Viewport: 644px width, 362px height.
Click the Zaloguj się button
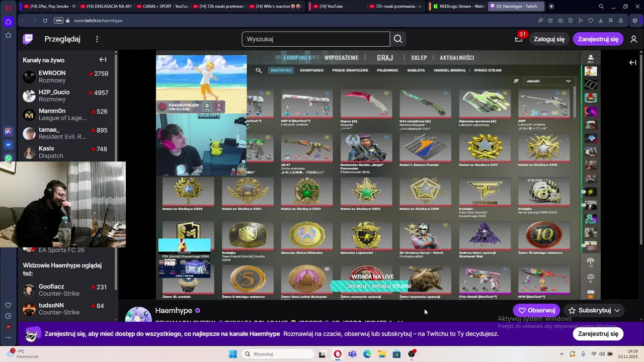point(549,39)
